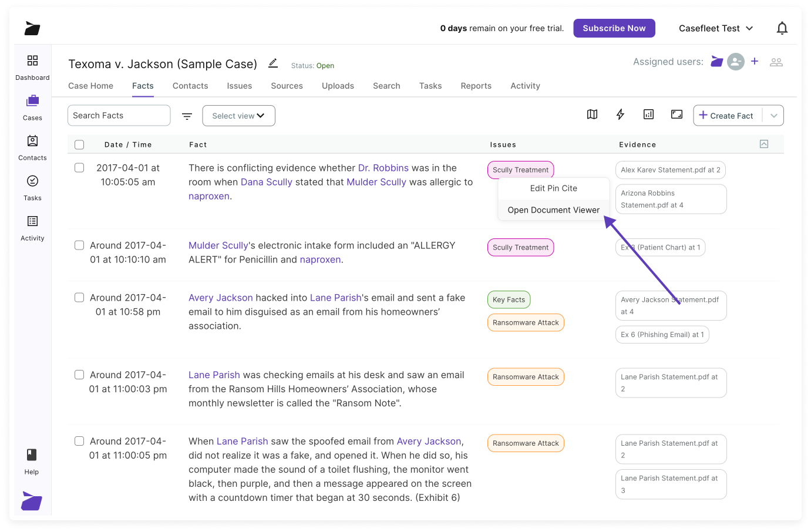This screenshot has width=811, height=532.
Task: Open the Select view dropdown
Action: [x=238, y=116]
